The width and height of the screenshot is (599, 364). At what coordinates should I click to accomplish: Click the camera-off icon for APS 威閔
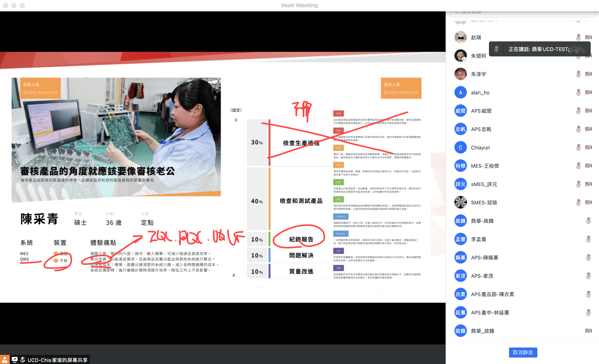click(x=589, y=111)
